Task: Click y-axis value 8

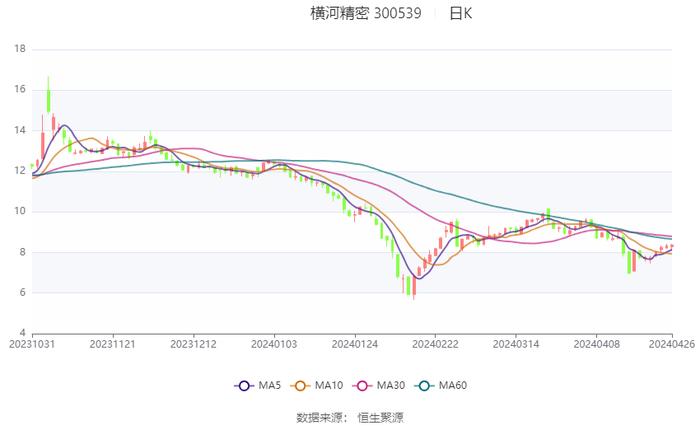Action: click(23, 252)
